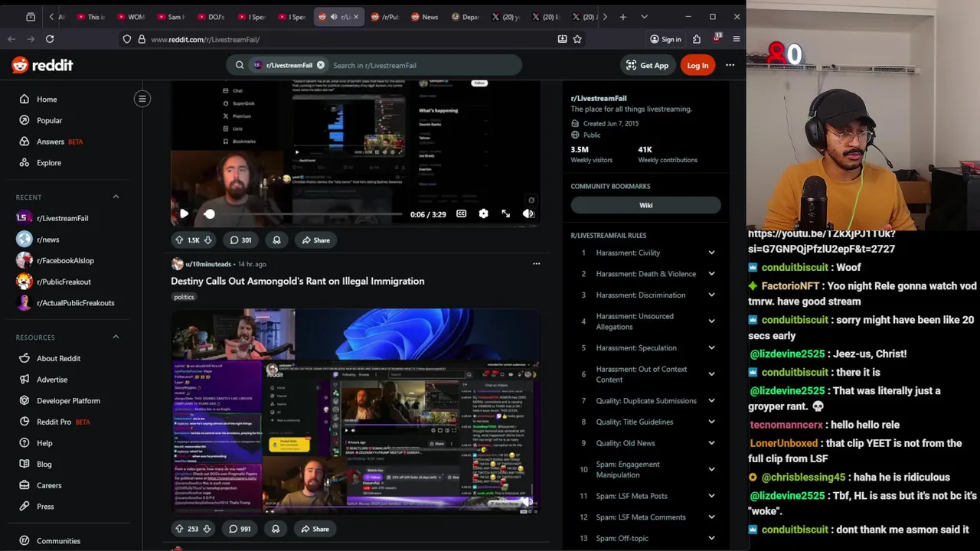Share the post with 301 comments

pyautogui.click(x=315, y=240)
